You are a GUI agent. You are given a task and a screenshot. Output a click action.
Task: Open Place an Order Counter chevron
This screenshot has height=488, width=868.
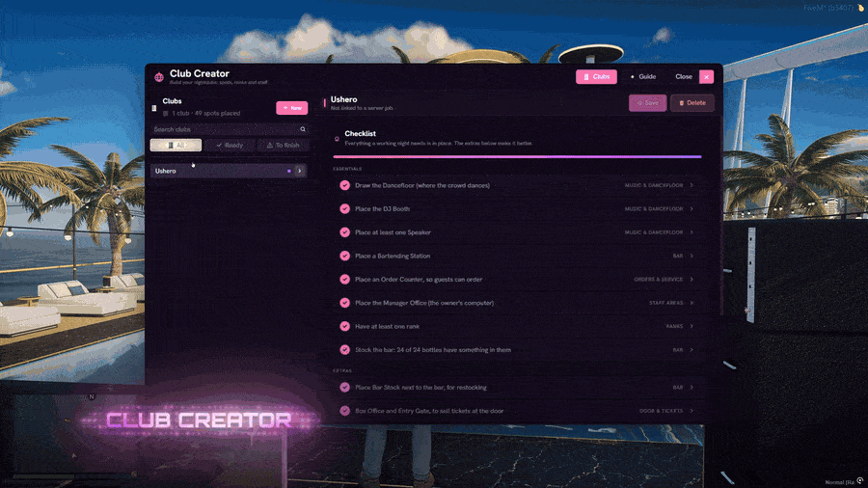point(692,280)
